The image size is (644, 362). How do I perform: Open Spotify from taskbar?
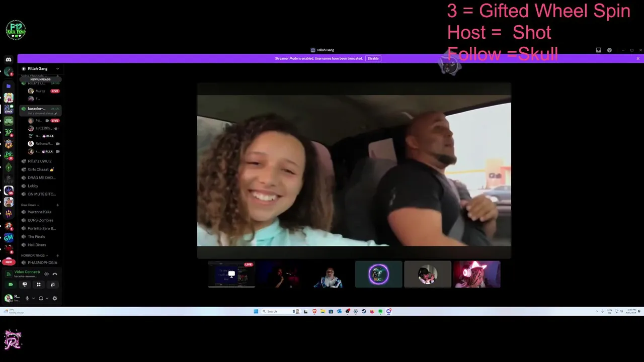380,311
